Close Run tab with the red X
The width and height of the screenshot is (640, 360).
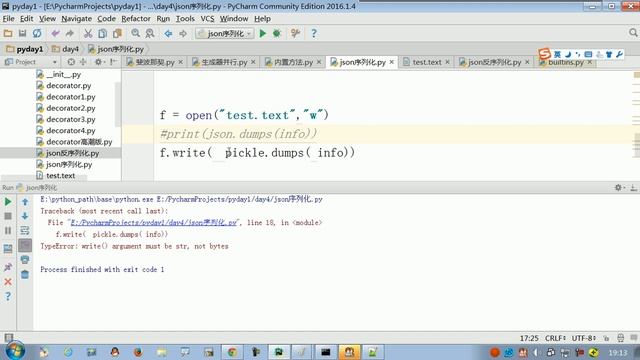(8, 282)
